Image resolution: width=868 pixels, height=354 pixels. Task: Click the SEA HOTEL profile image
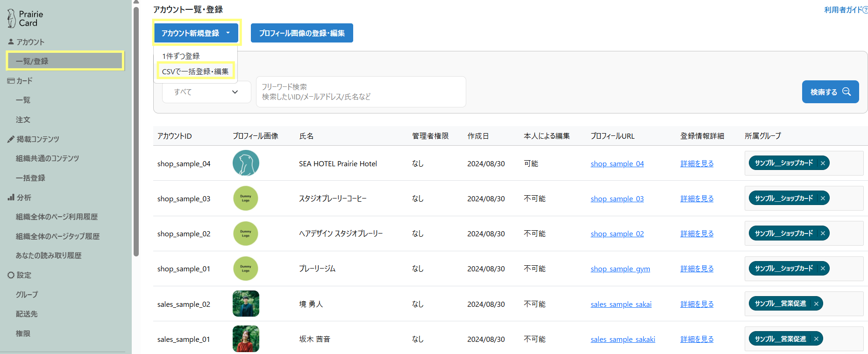pos(246,163)
